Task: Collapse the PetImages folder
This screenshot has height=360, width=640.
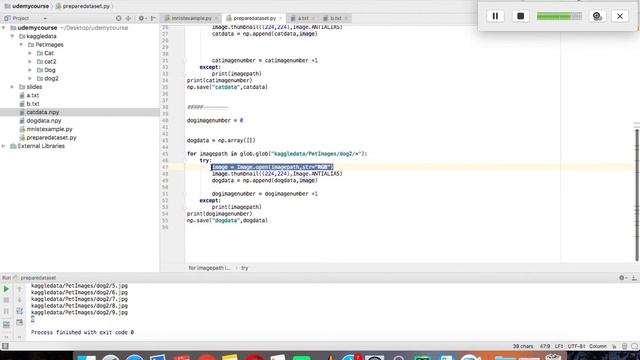Action: point(21,44)
